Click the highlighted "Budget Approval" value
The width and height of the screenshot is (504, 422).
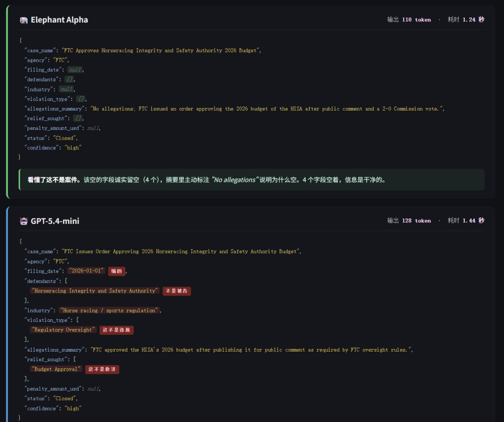56,369
